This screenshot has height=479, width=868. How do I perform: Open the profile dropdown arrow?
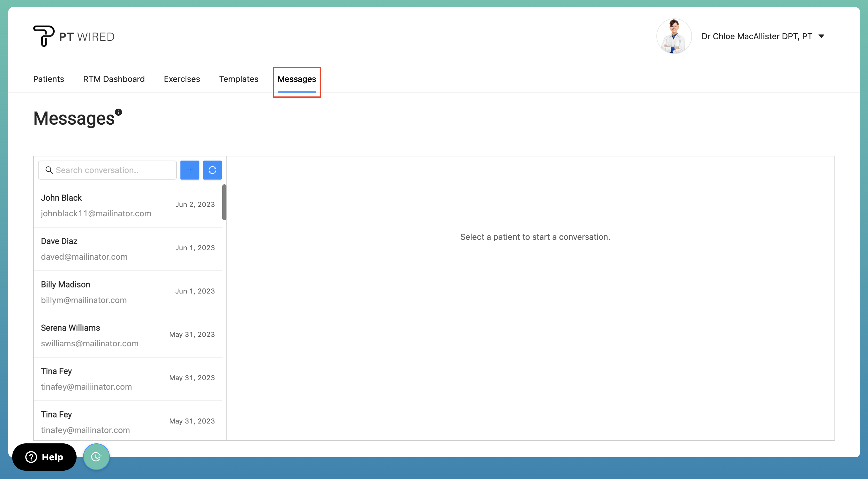click(822, 36)
